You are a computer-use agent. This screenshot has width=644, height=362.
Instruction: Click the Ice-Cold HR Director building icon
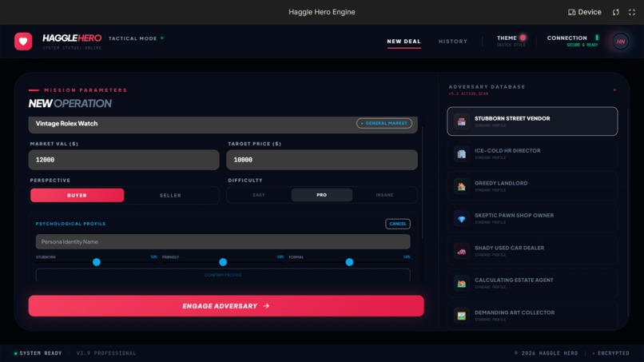pos(461,153)
